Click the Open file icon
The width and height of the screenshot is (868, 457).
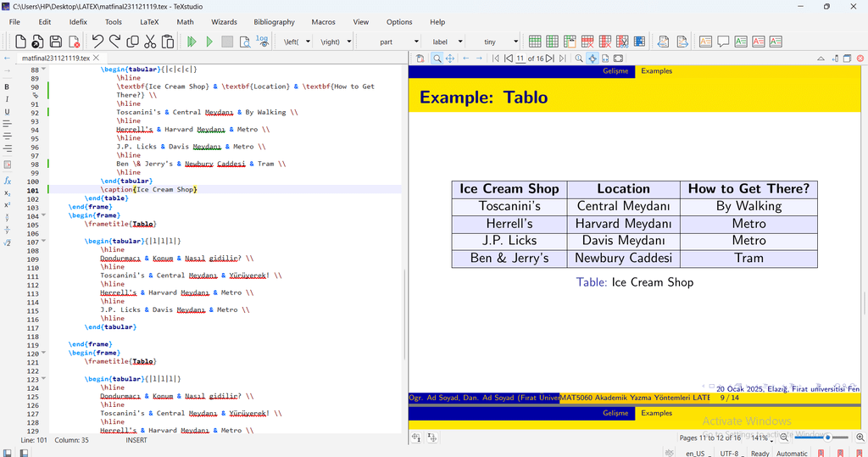tap(37, 42)
